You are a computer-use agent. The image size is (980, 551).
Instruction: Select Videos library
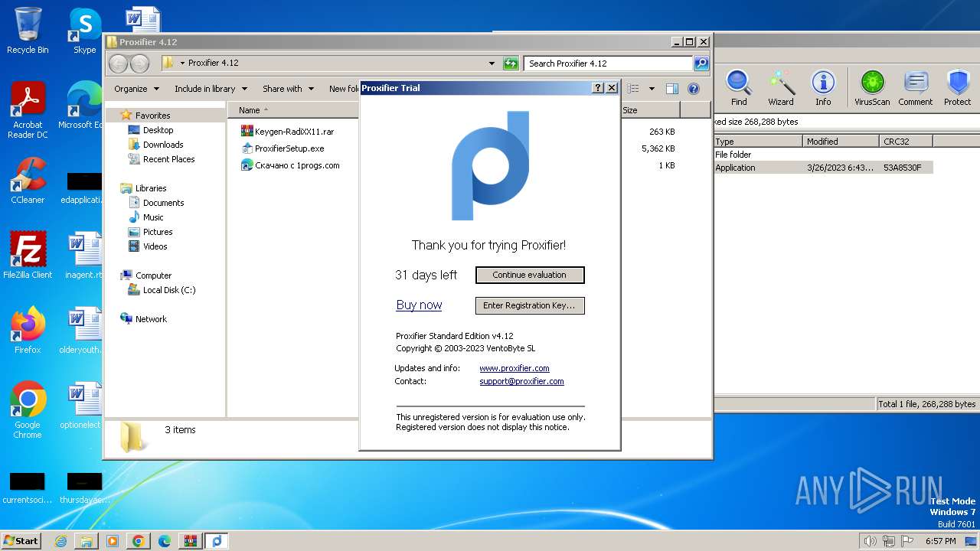click(155, 246)
